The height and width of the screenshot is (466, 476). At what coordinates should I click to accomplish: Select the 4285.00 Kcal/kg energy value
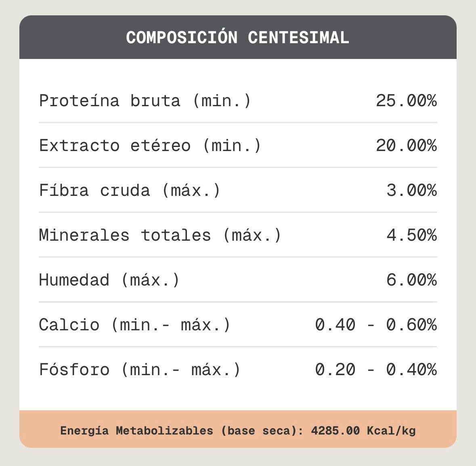[x=363, y=430]
